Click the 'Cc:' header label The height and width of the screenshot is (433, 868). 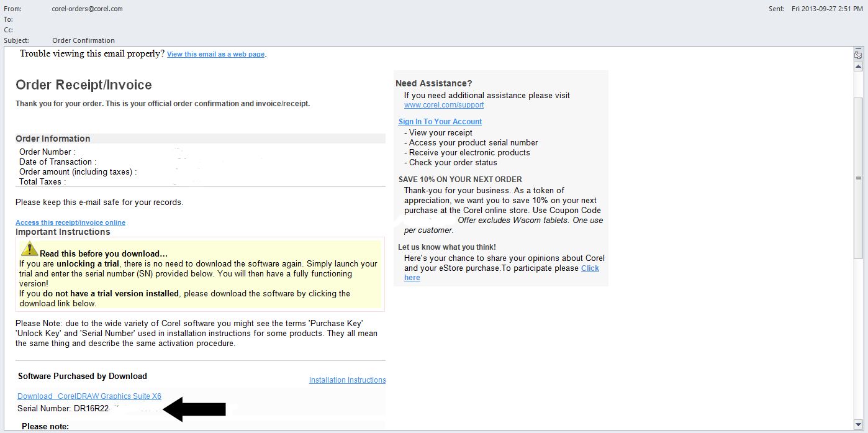coord(8,30)
